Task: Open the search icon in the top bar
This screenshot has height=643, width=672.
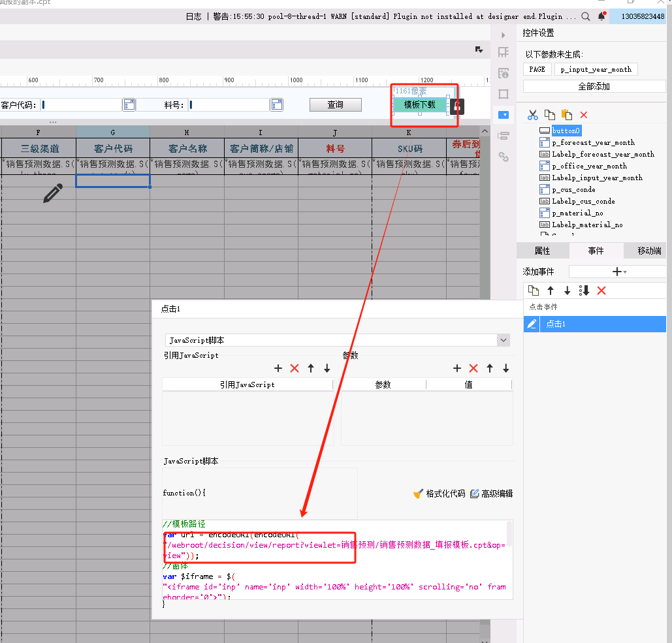Action: tap(585, 16)
